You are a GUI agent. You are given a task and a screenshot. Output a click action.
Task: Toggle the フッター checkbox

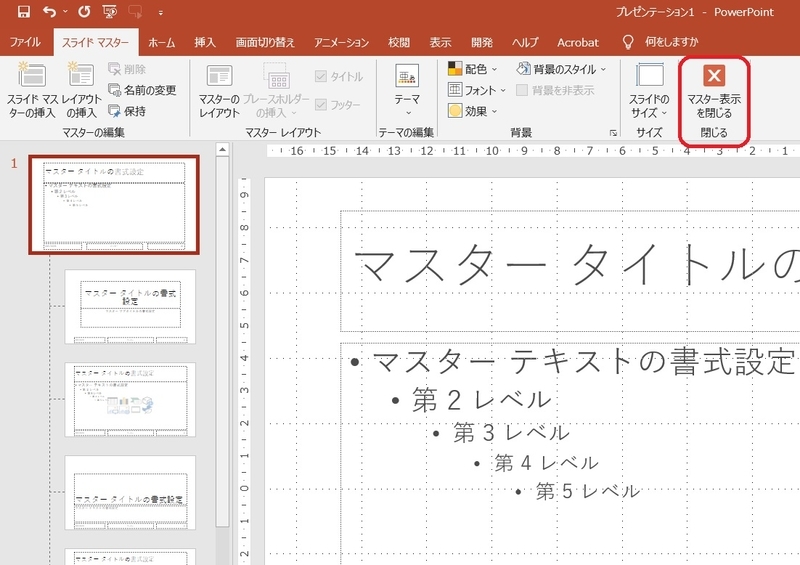point(321,104)
